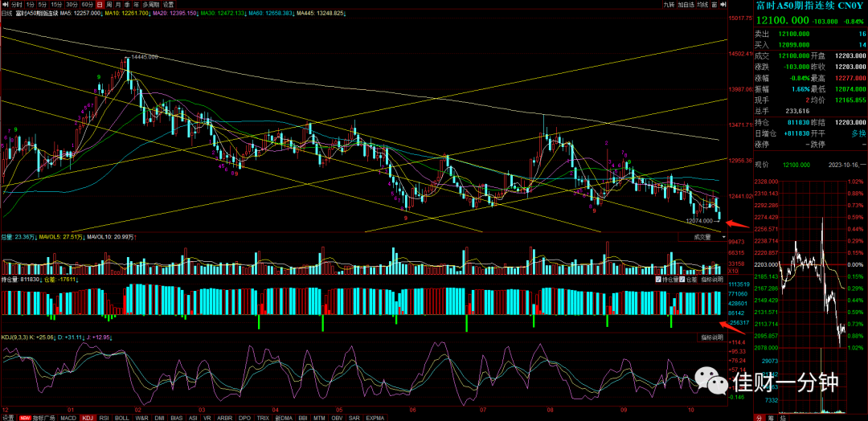Switch to the DPO indicator
868x421 pixels.
point(244,417)
